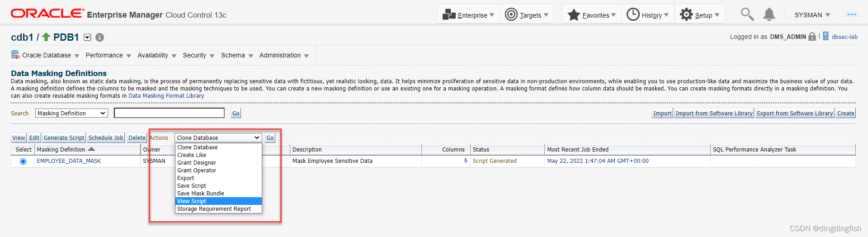Click the View button
This screenshot has height=237, width=868.
pyautogui.click(x=19, y=138)
